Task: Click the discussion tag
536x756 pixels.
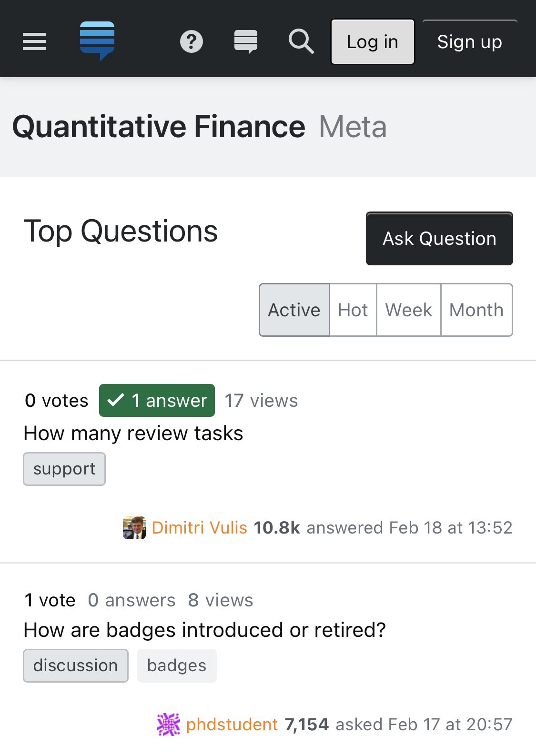Action: click(x=76, y=665)
